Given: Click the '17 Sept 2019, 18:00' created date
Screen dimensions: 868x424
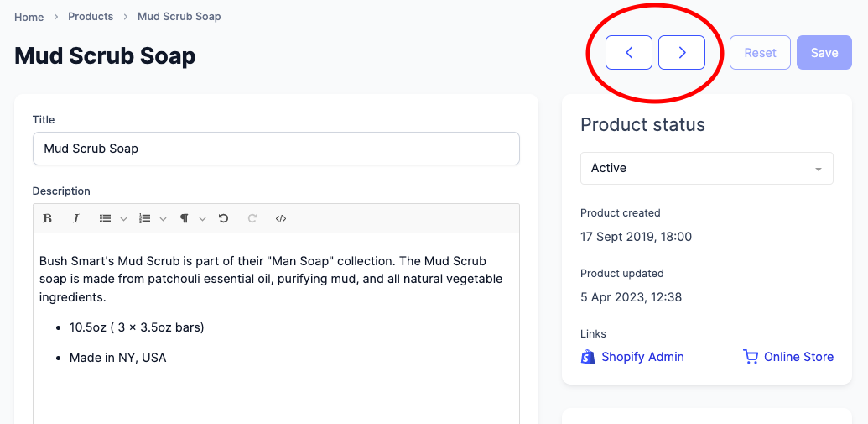Looking at the screenshot, I should pyautogui.click(x=636, y=237).
